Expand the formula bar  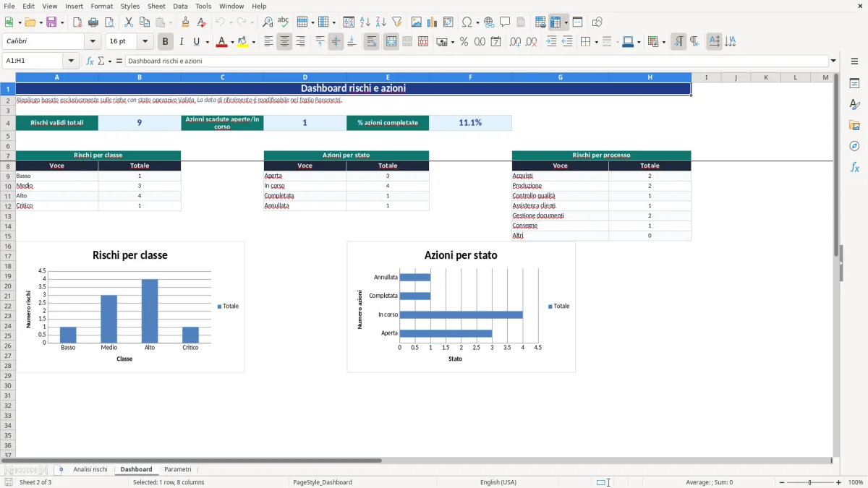[833, 61]
